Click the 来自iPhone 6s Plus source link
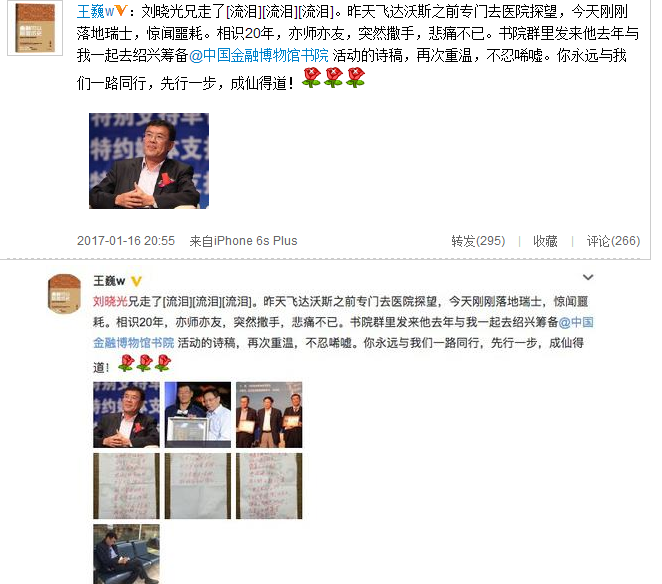662x584 pixels. point(243,241)
